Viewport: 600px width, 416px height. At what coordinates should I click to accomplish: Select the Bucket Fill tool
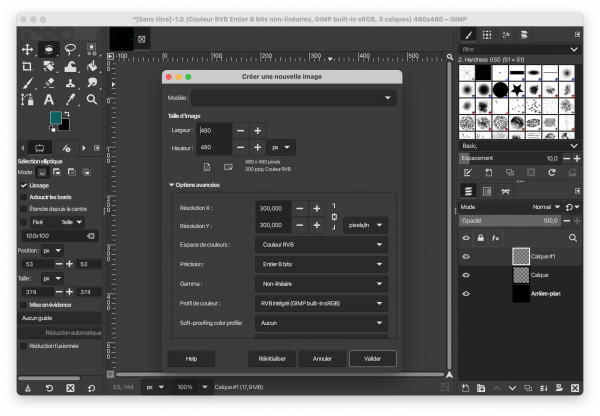pos(92,66)
